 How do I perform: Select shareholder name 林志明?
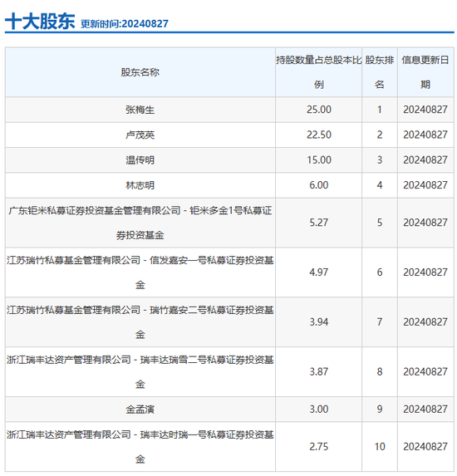140,185
